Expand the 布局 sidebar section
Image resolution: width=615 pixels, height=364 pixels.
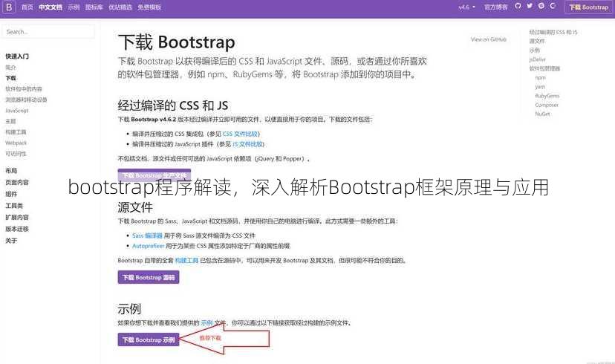[11, 171]
